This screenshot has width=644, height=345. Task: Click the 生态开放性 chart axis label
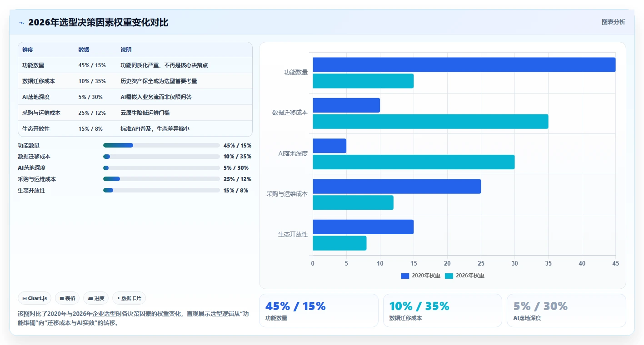click(293, 235)
